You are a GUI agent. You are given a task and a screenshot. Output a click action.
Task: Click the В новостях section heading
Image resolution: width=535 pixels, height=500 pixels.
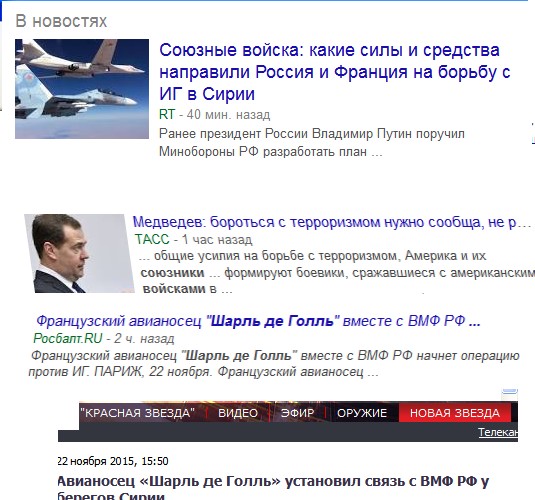click(61, 21)
